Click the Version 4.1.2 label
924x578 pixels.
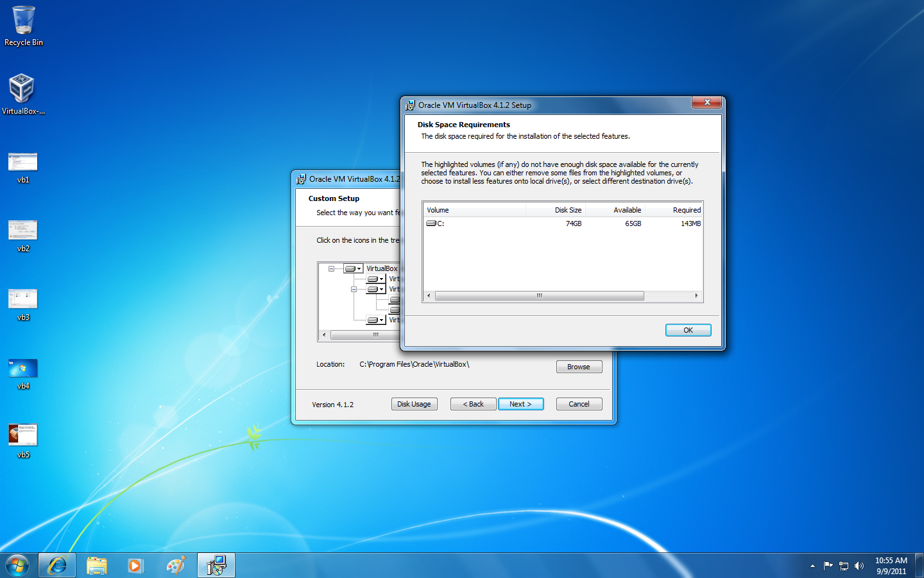(332, 405)
